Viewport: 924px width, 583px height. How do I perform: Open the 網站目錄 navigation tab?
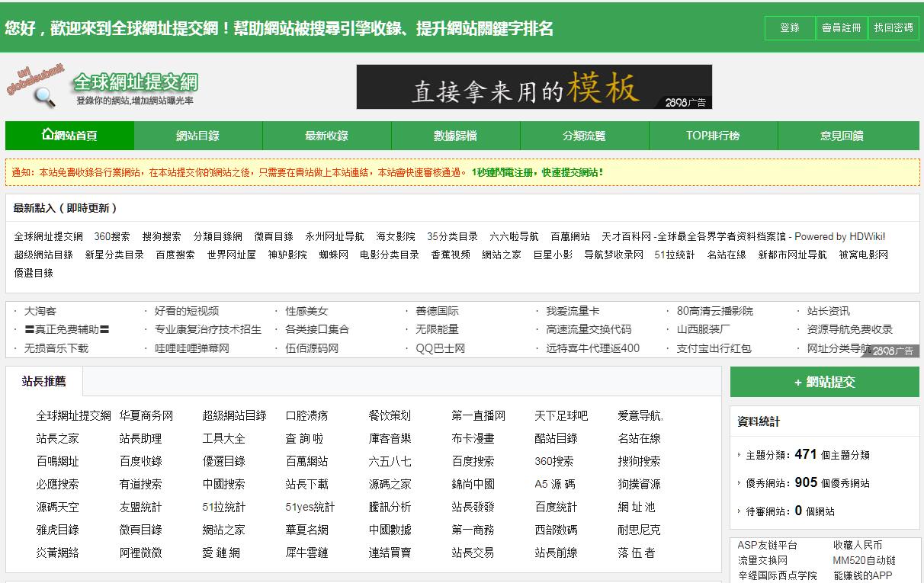(197, 136)
